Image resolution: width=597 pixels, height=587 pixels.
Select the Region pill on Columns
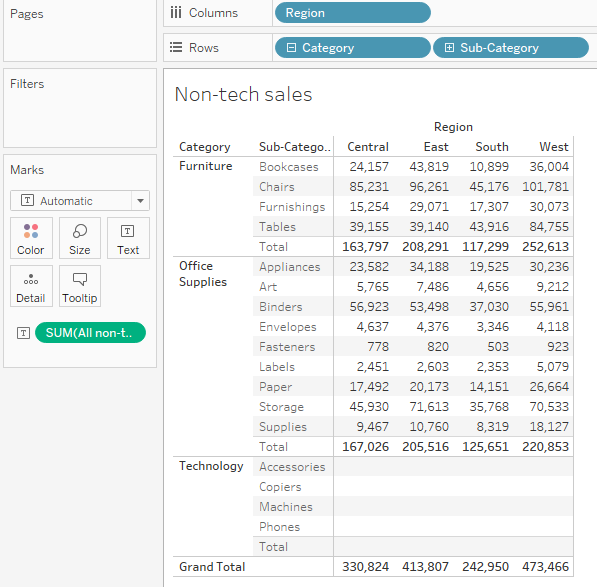[x=353, y=13]
